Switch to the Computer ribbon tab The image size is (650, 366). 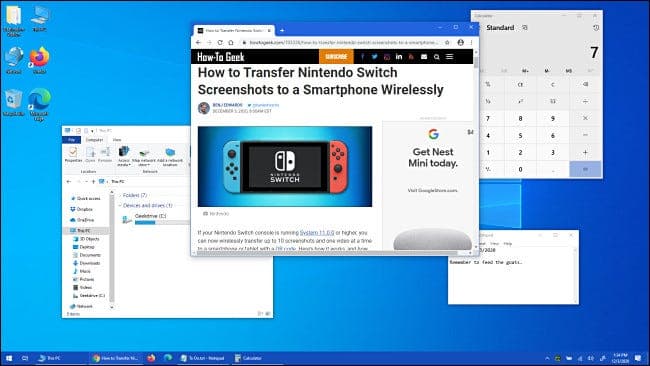coord(94,140)
